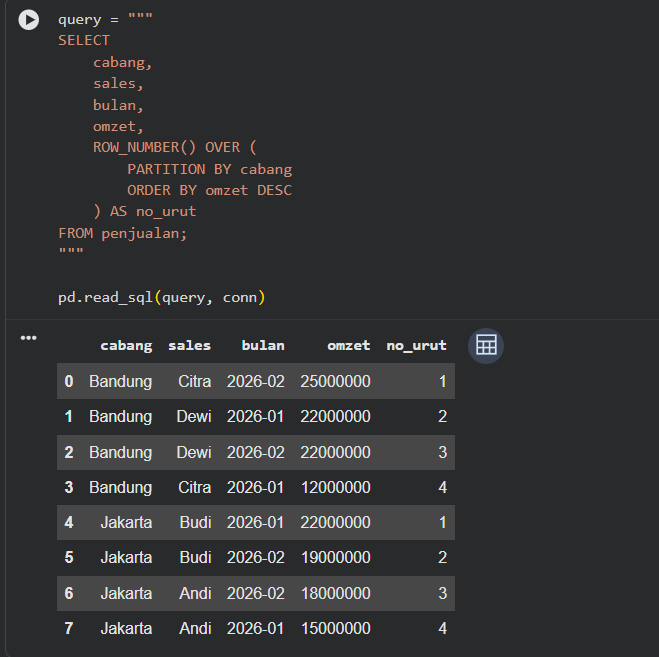659x657 pixels.
Task: Click bulan 2026-01 in row index 7
Action: (256, 628)
